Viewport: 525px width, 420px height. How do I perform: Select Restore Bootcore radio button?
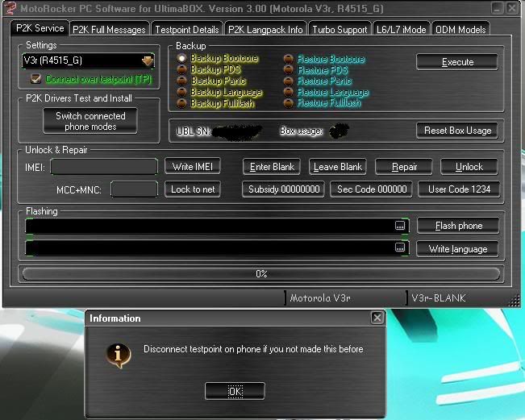(288, 59)
